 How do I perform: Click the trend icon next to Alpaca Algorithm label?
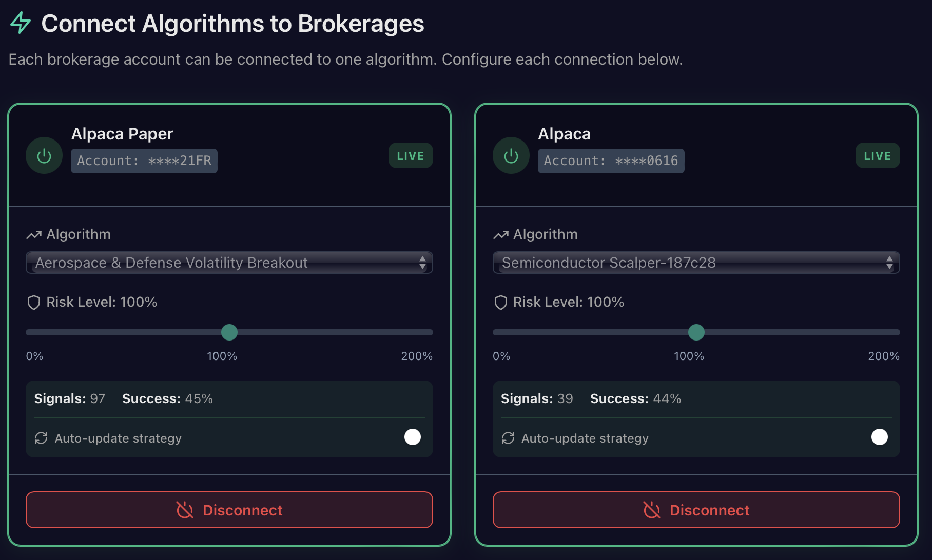click(x=501, y=235)
